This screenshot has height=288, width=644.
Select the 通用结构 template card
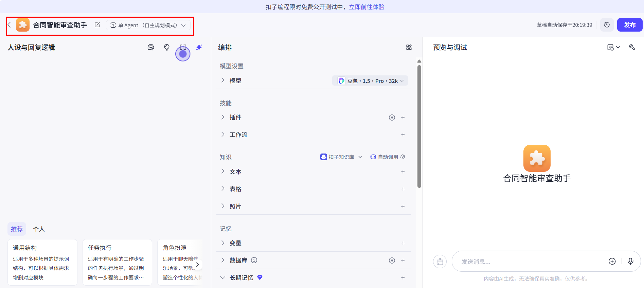coord(42,262)
